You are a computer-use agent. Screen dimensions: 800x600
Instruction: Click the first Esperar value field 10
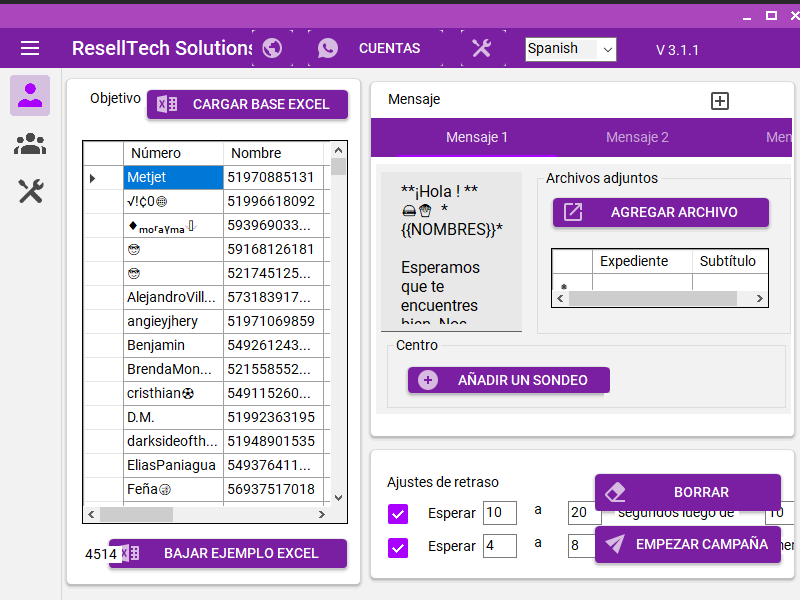point(499,513)
